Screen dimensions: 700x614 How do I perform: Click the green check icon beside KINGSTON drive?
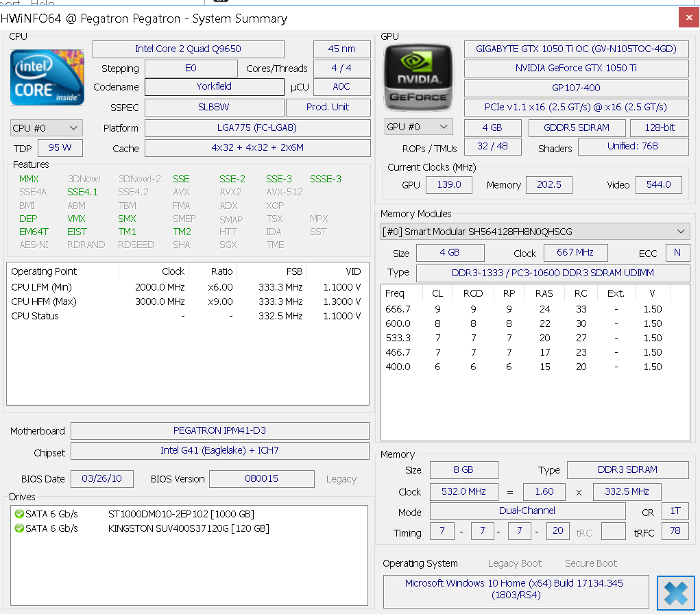click(x=19, y=528)
